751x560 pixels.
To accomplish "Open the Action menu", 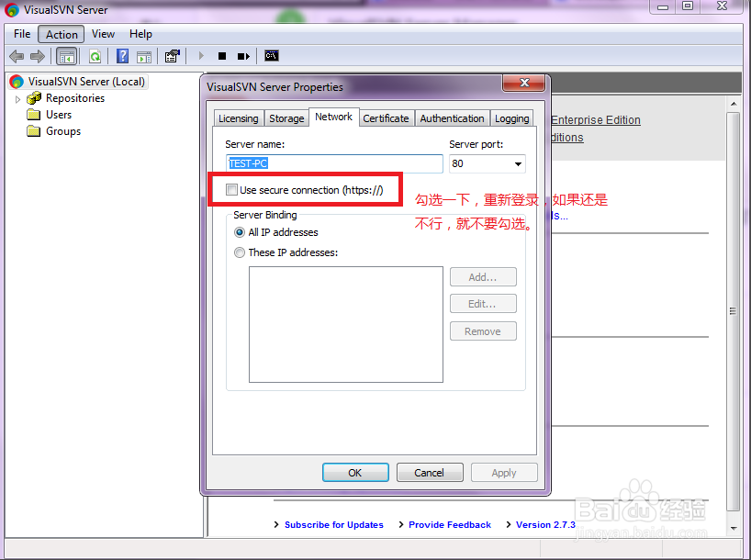I will (x=62, y=35).
